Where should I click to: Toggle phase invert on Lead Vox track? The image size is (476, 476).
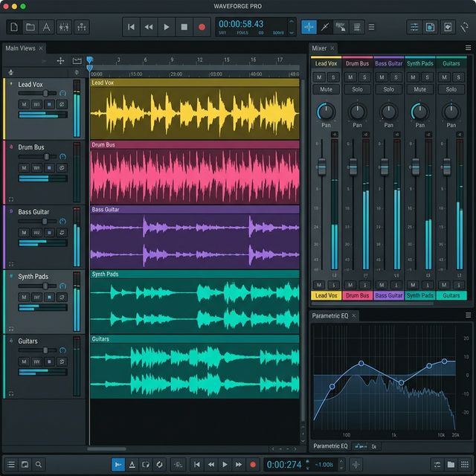(x=62, y=104)
